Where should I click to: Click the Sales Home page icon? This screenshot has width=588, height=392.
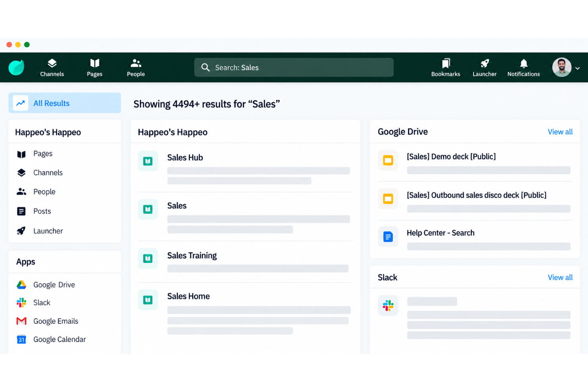(x=148, y=300)
